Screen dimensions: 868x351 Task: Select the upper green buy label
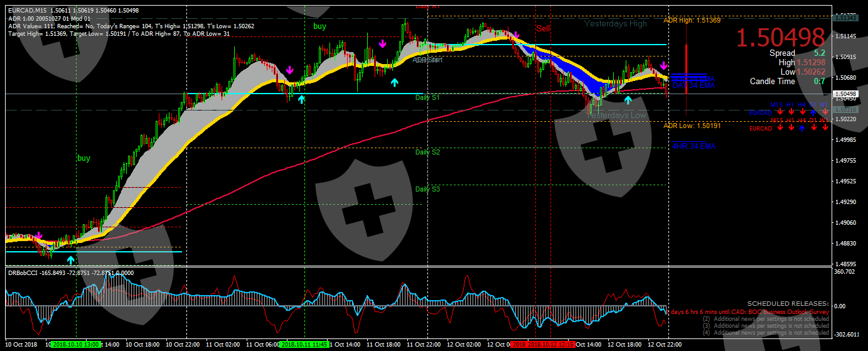[x=319, y=26]
